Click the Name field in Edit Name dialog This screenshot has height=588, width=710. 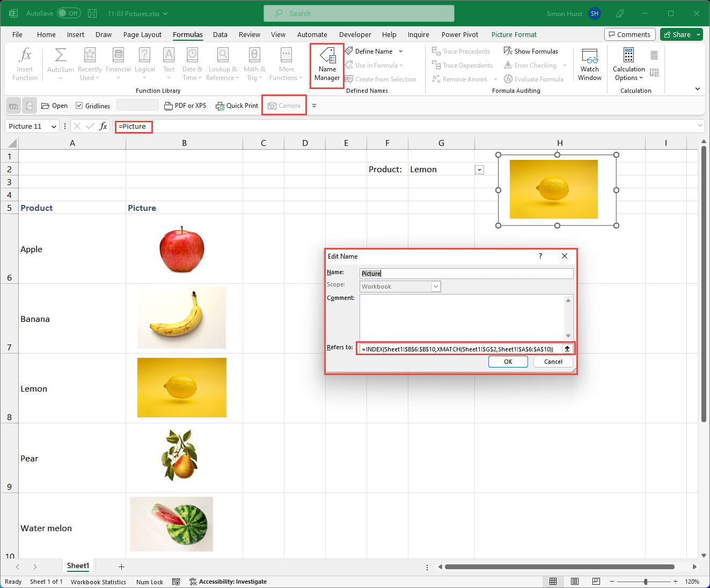click(x=466, y=274)
